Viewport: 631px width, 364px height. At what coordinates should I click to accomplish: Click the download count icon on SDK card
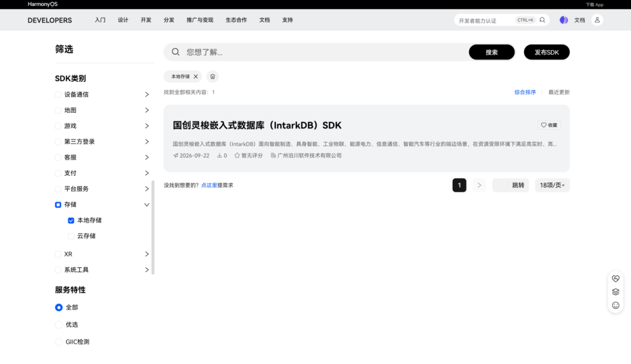(x=219, y=155)
